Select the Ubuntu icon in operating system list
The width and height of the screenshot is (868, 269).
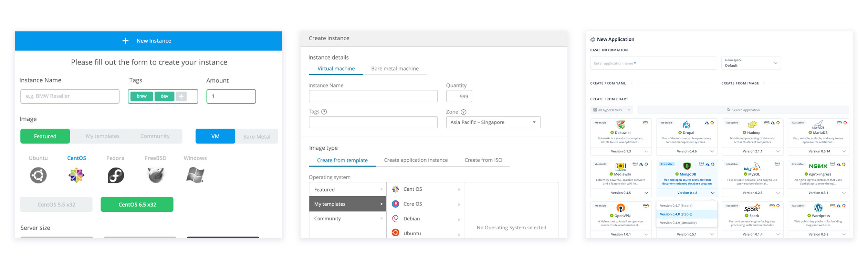pyautogui.click(x=396, y=233)
